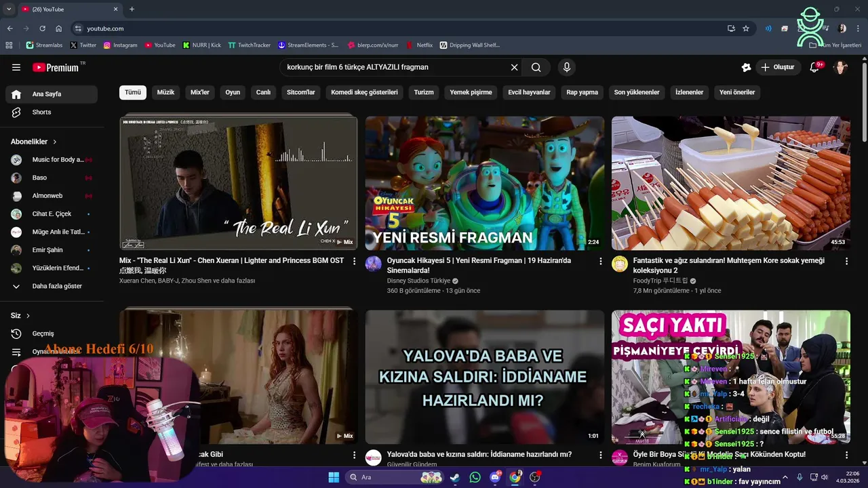Select the Oyun filter chip
Screen dimensions: 868x488
[x=233, y=92]
